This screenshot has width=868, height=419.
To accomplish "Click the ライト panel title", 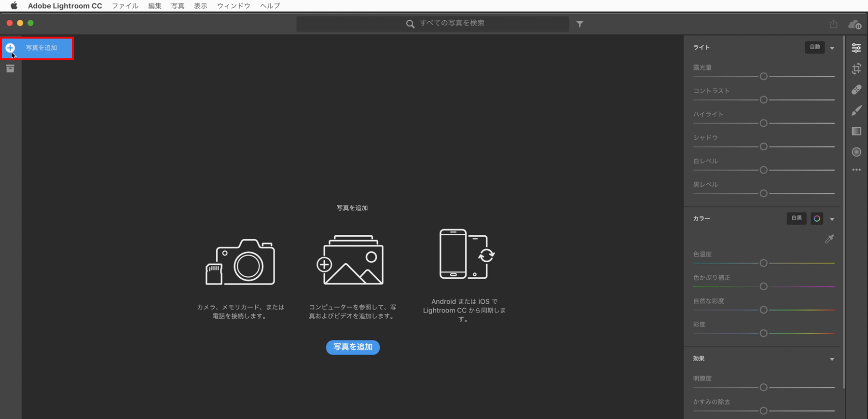I will (x=702, y=47).
